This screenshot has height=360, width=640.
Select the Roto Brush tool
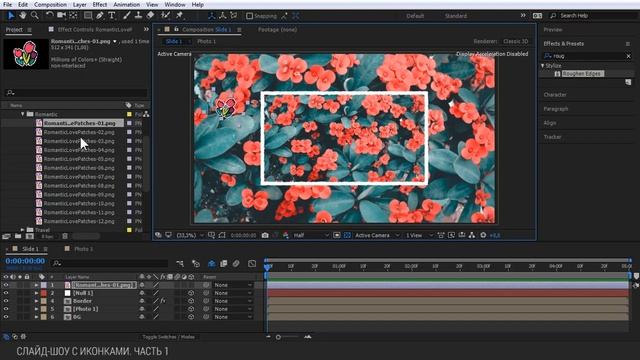[x=165, y=16]
